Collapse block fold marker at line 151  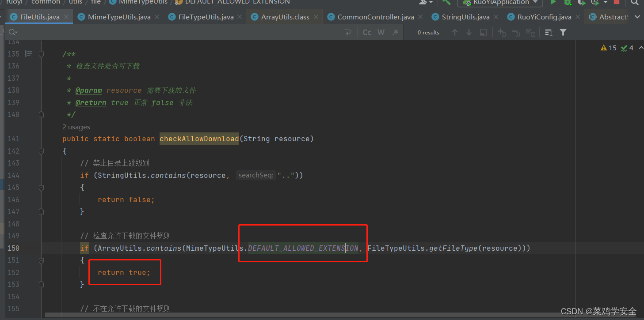[x=41, y=260]
